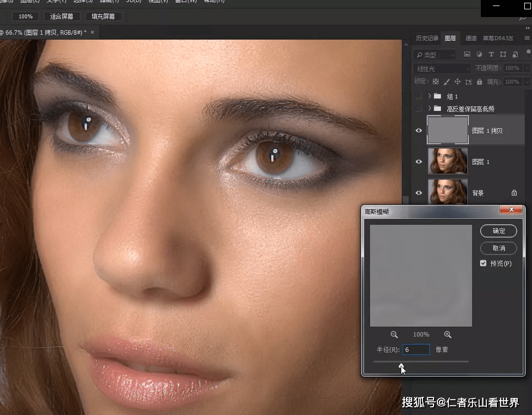This screenshot has height=415, width=532.
Task: Close the 高斯模糊 dialog with red X
Action: [511, 209]
